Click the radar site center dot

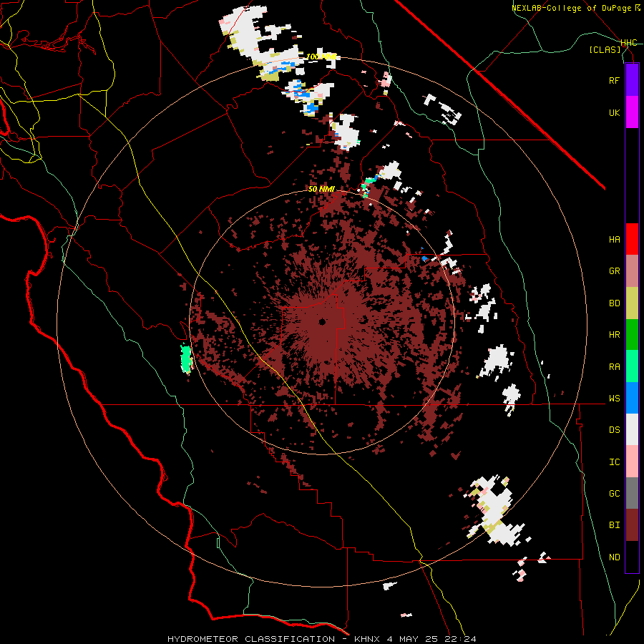coord(322,322)
